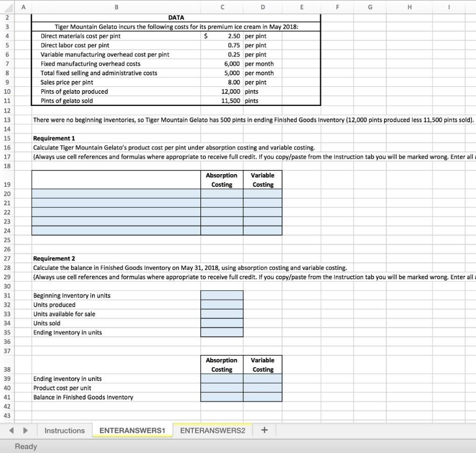The image size is (476, 453).
Task: Select column G header
Action: (369, 7)
